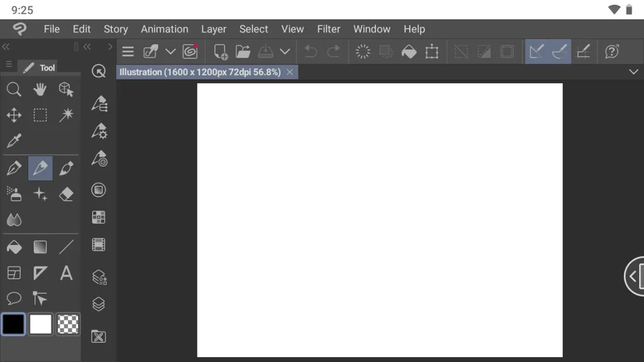Open the Edit menu

click(82, 29)
